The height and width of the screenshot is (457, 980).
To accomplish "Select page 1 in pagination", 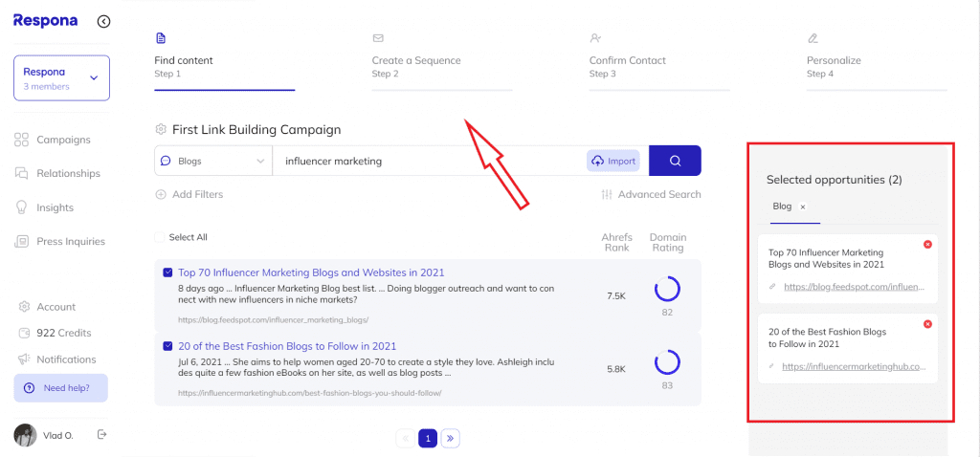I will pyautogui.click(x=428, y=438).
